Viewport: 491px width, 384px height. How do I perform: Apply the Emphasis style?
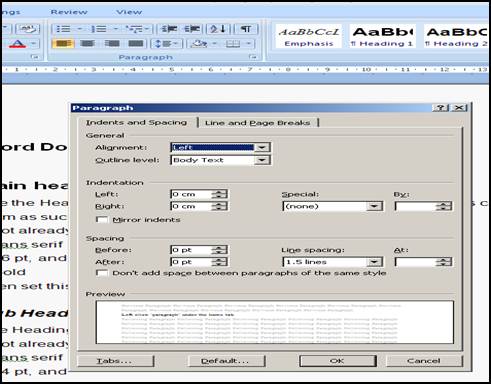pos(309,36)
